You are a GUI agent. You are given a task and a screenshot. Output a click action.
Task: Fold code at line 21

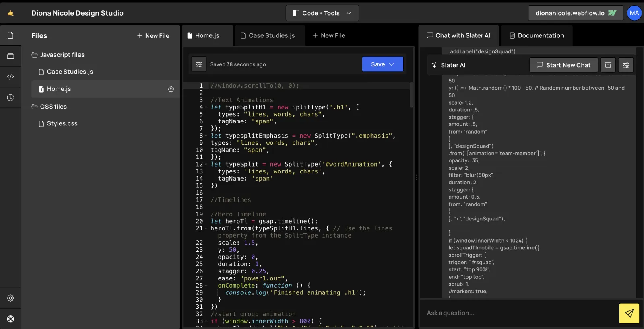click(x=206, y=228)
